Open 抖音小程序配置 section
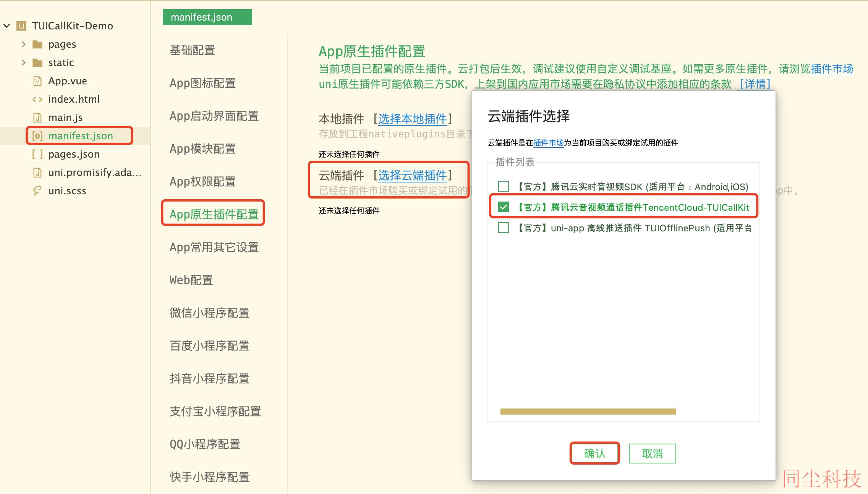The height and width of the screenshot is (494, 868). click(210, 379)
